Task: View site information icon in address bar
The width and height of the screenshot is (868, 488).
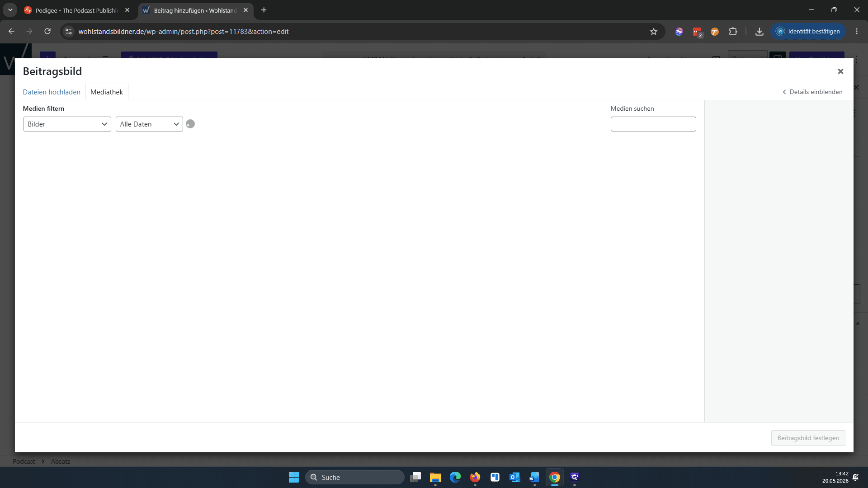Action: coord(69,32)
